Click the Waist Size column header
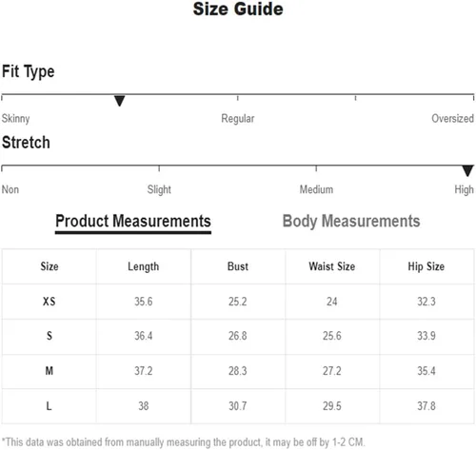The height and width of the screenshot is (450, 476). pyautogui.click(x=332, y=266)
